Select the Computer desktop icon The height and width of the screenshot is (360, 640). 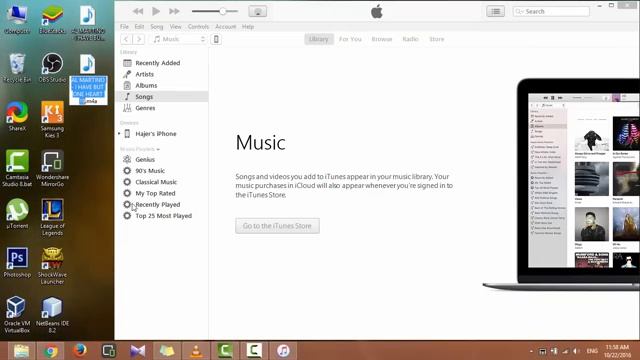pyautogui.click(x=17, y=20)
